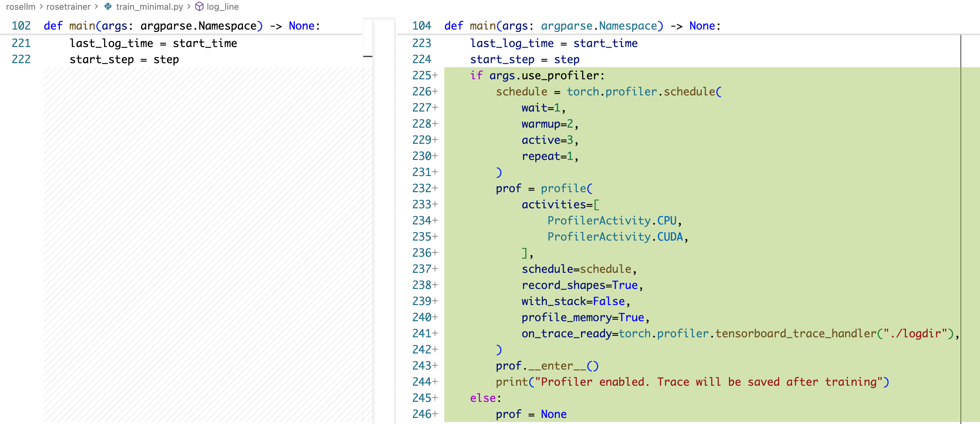Click the Python file icon in breadcrumbs
The image size is (980, 424).
click(108, 6)
